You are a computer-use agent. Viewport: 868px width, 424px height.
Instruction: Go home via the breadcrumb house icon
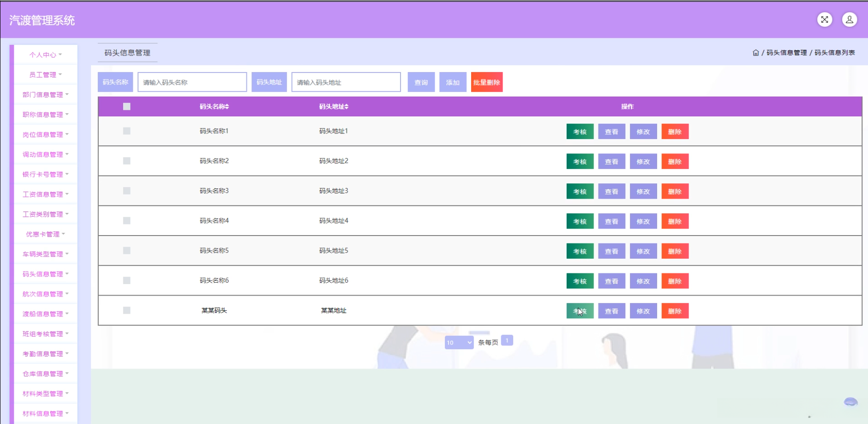pos(756,53)
